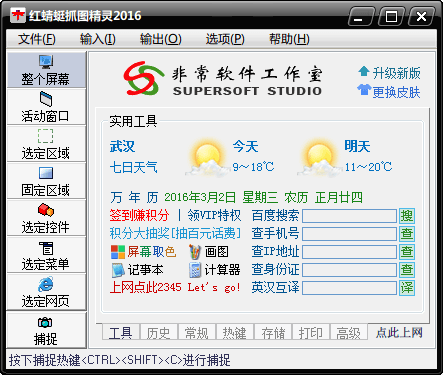
Task: Click the 点此上网 link
Action: [x=399, y=332]
